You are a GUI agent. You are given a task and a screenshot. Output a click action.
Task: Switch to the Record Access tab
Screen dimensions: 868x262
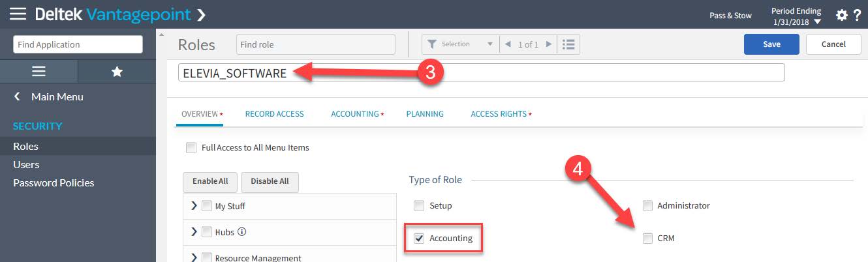point(274,114)
